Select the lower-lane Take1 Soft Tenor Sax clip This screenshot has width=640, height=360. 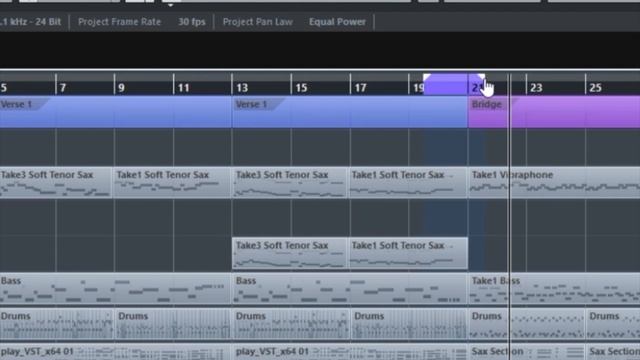pos(408,253)
